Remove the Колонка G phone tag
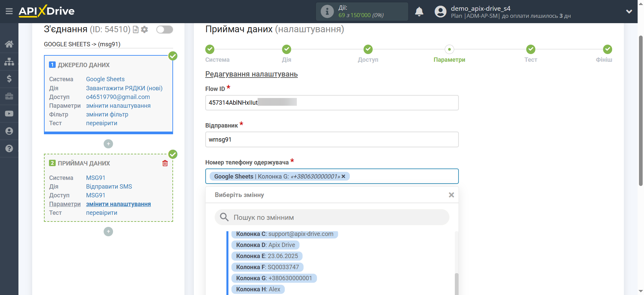The height and width of the screenshot is (295, 644). click(x=343, y=177)
